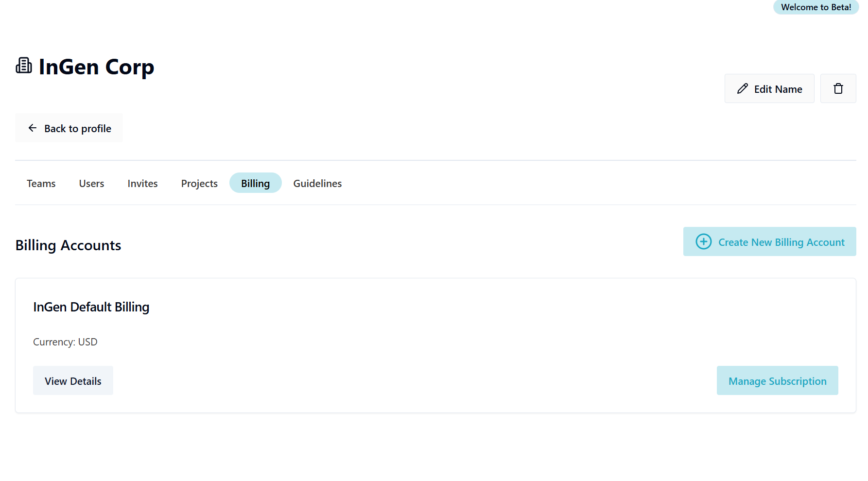Open View Details for InGen Default Billing
Viewport: 868px width, 481px height.
[73, 381]
